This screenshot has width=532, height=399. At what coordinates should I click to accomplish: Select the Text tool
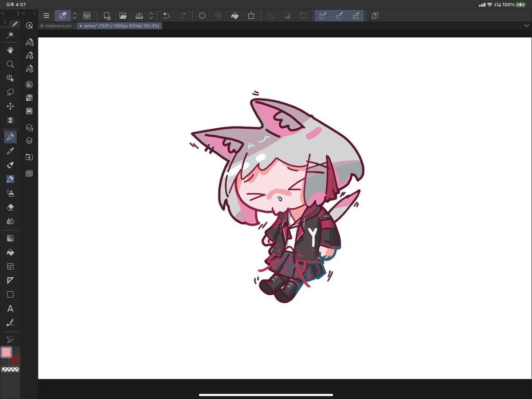[10, 308]
